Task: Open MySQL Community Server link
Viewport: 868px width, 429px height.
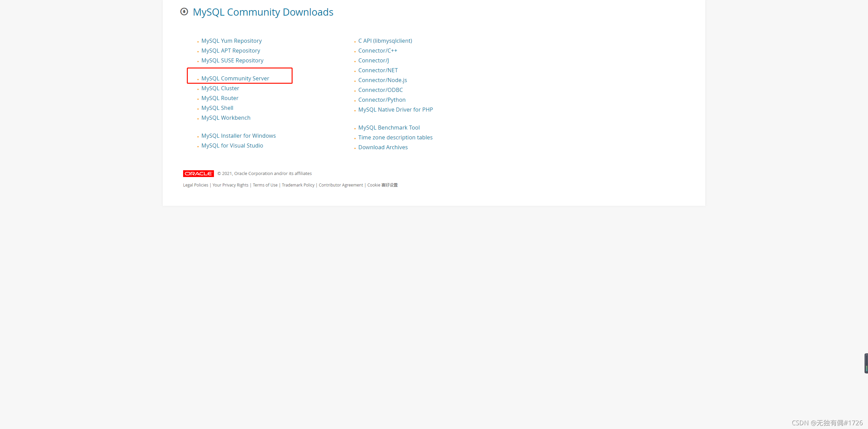Action: click(x=235, y=78)
